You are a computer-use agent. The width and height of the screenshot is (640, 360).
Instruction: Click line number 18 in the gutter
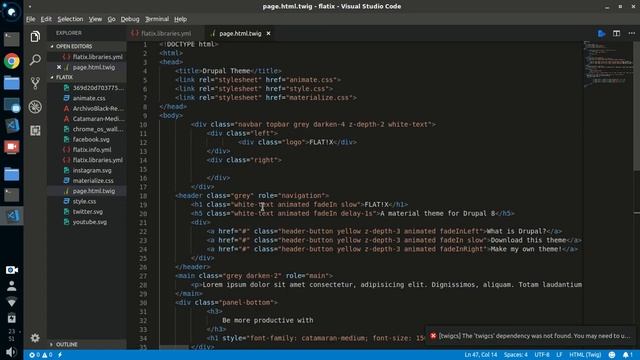(143, 196)
